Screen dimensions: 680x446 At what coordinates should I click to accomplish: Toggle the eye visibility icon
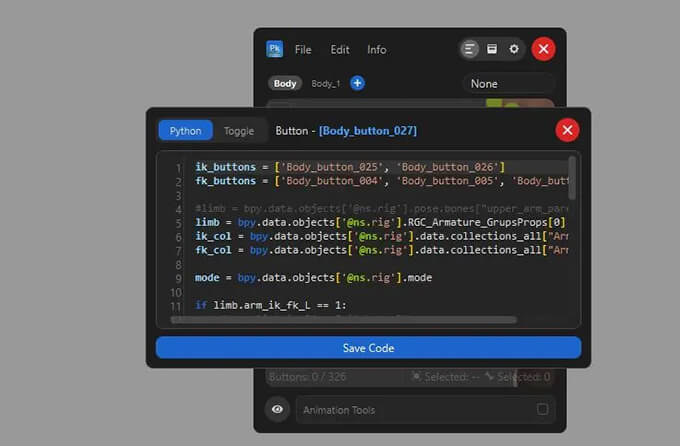(x=278, y=409)
